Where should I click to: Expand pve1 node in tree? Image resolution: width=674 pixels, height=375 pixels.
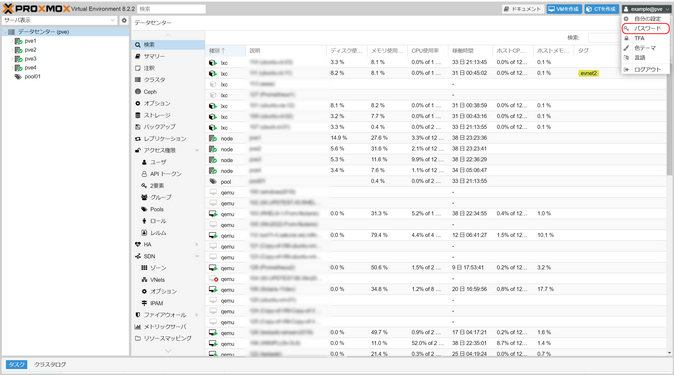[x=12, y=41]
